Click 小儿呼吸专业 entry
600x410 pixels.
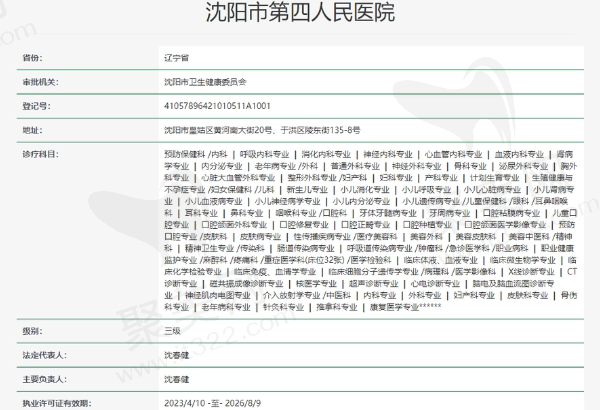pos(427,189)
